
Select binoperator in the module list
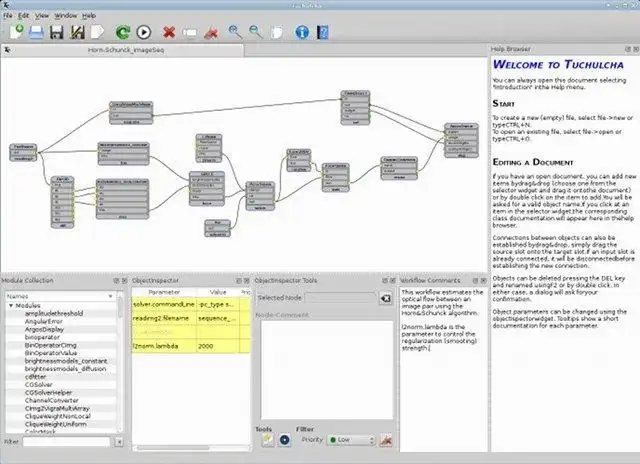[x=42, y=337]
